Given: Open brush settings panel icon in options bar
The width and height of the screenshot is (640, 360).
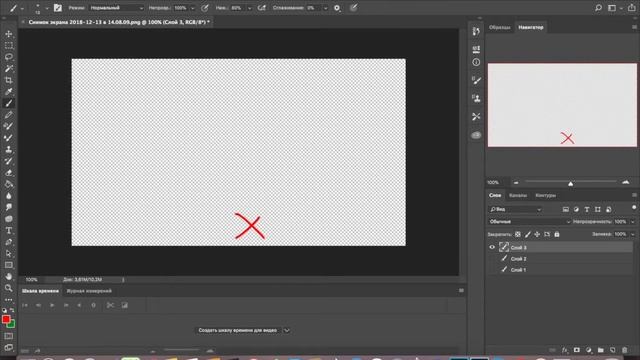Looking at the screenshot, I should (58, 8).
